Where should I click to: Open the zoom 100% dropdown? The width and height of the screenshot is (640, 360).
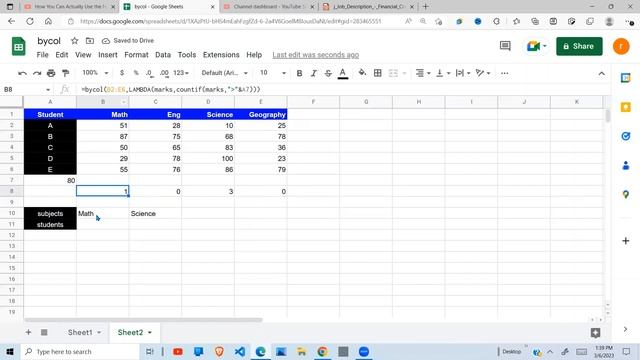point(95,73)
